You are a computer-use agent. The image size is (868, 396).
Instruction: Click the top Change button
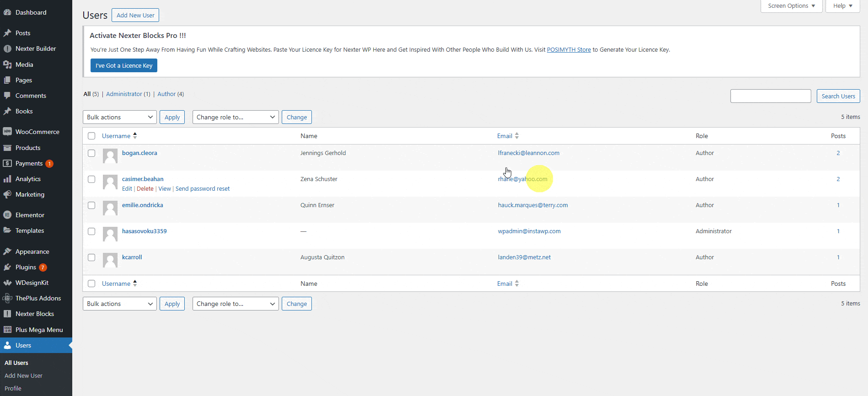[297, 117]
